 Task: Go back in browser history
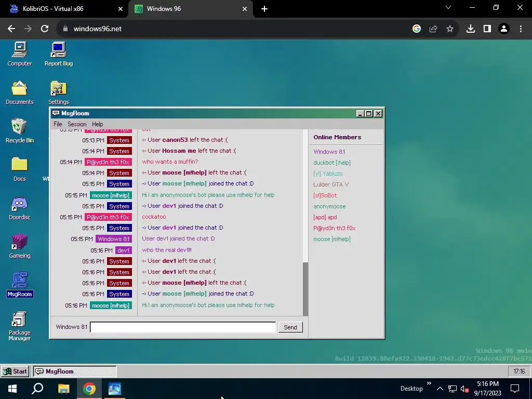point(11,29)
